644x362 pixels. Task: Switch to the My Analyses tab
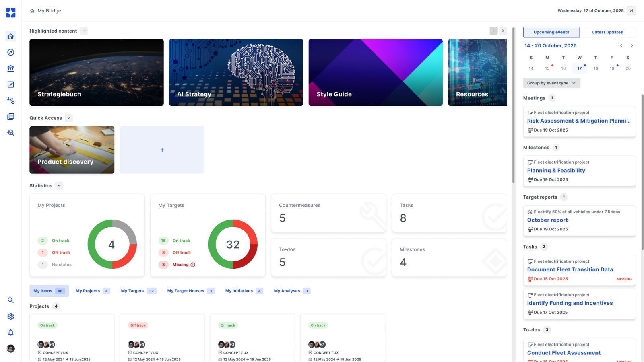292,291
